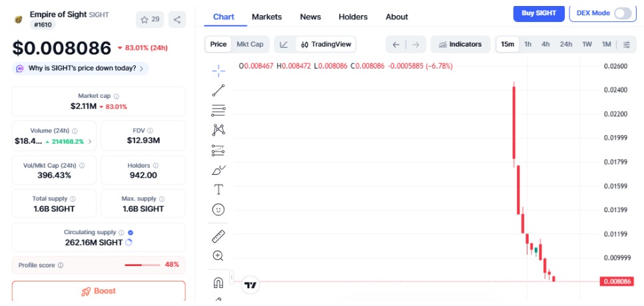Open the emoji sticker tool

(218, 210)
